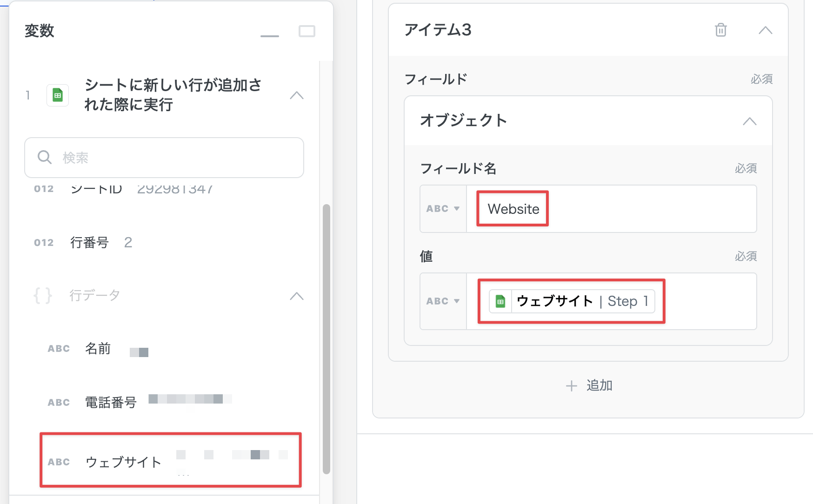Click the Sheets icon in the ウェブサイト value chip
The width and height of the screenshot is (813, 504).
tap(500, 301)
